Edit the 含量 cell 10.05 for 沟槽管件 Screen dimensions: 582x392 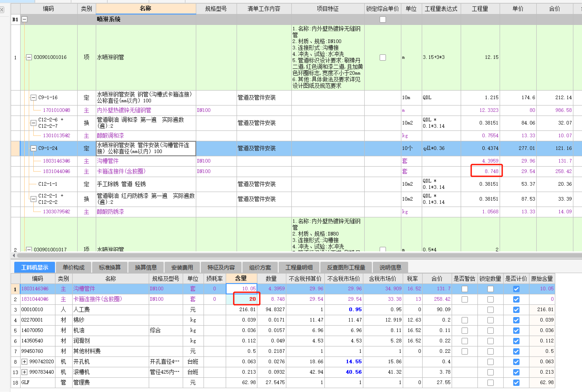241,289
